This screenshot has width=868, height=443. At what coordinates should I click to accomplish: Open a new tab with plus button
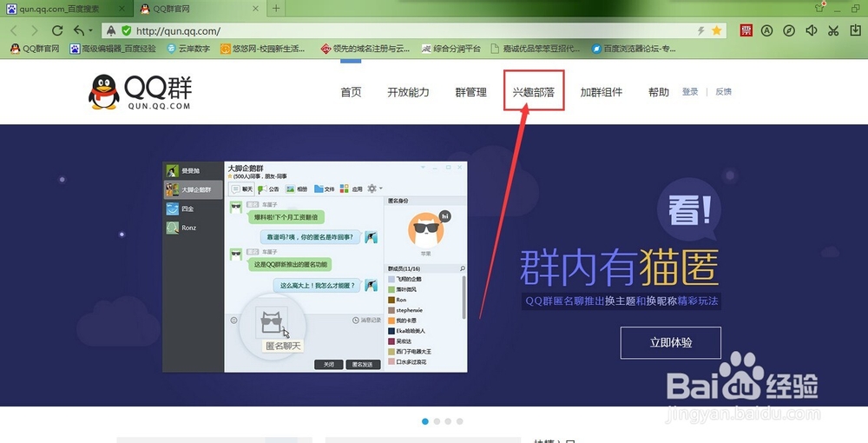coord(276,9)
